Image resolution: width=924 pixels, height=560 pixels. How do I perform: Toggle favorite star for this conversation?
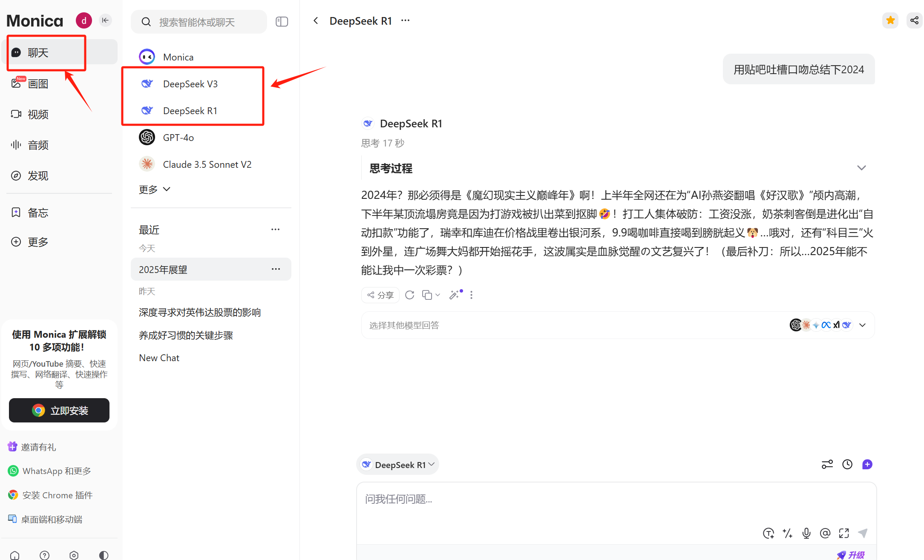(x=890, y=20)
